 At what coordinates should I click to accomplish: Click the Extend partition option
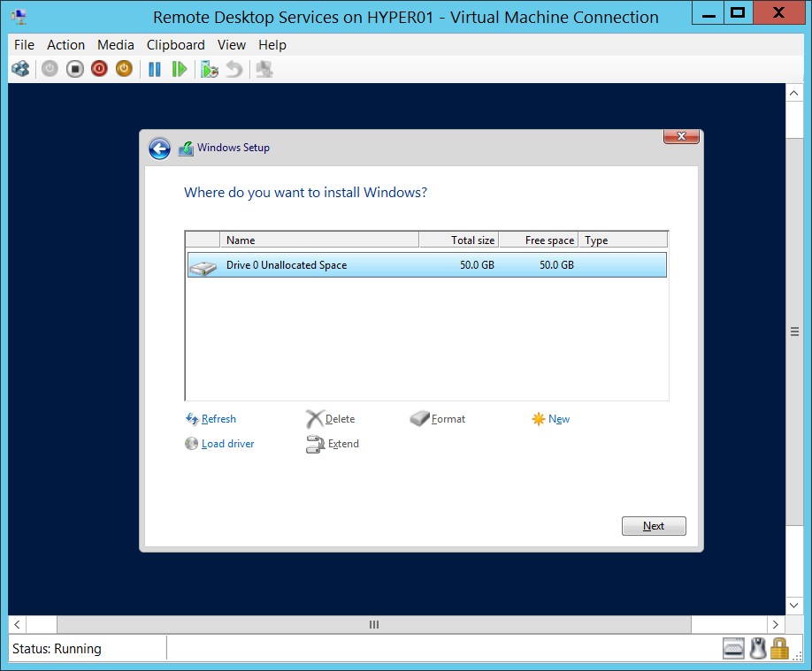click(x=343, y=444)
